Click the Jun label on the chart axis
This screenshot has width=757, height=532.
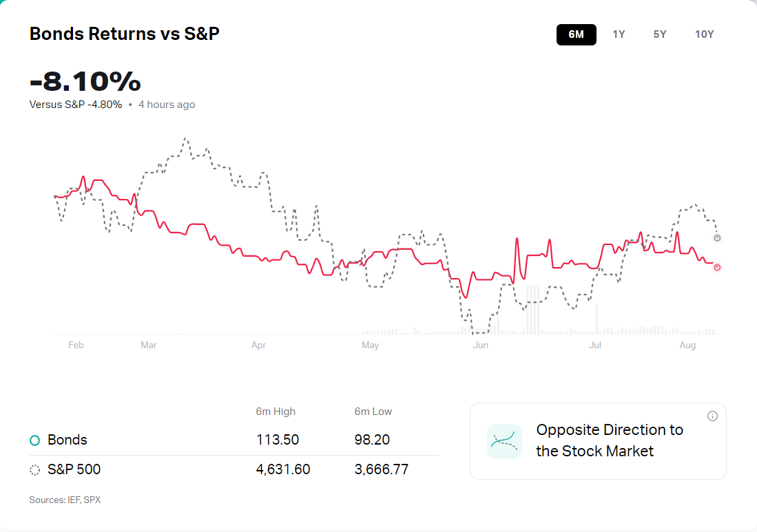480,345
